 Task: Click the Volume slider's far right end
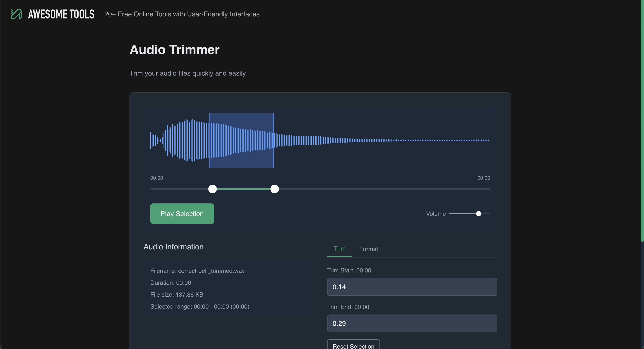489,214
